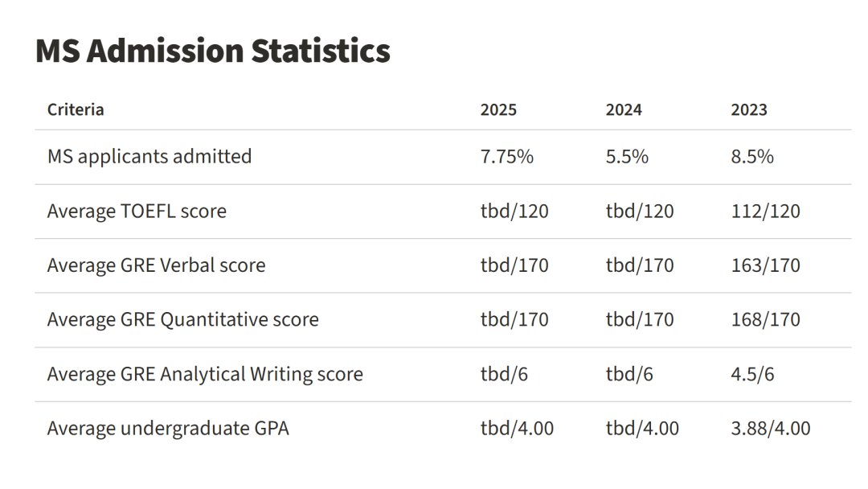The height and width of the screenshot is (489, 868).
Task: Click the 163/170 GRE Verbal value
Action: [765, 265]
